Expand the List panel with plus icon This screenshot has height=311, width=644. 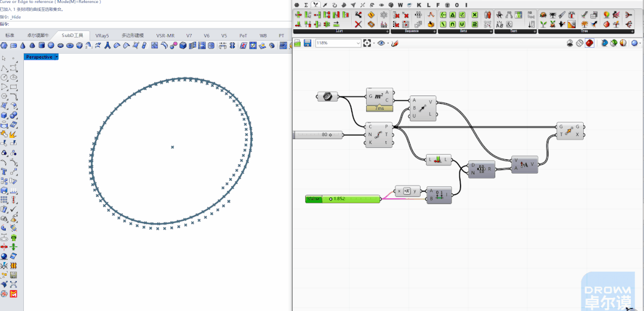click(387, 32)
